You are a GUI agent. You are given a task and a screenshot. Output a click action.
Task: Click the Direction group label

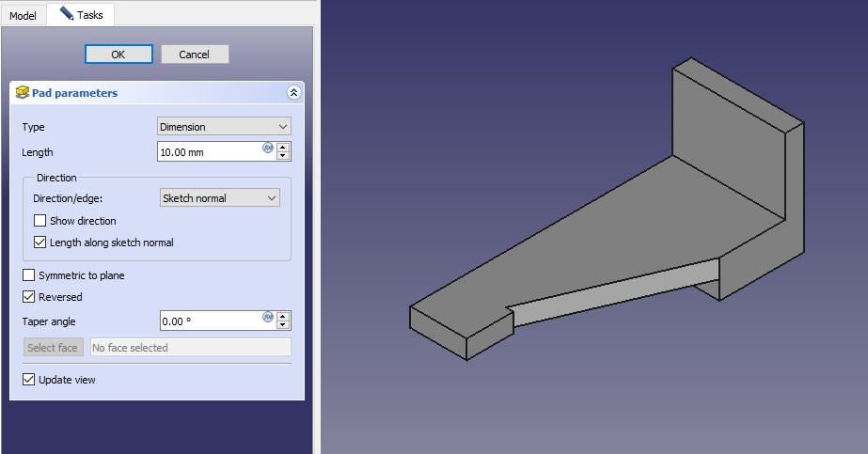pyautogui.click(x=56, y=178)
